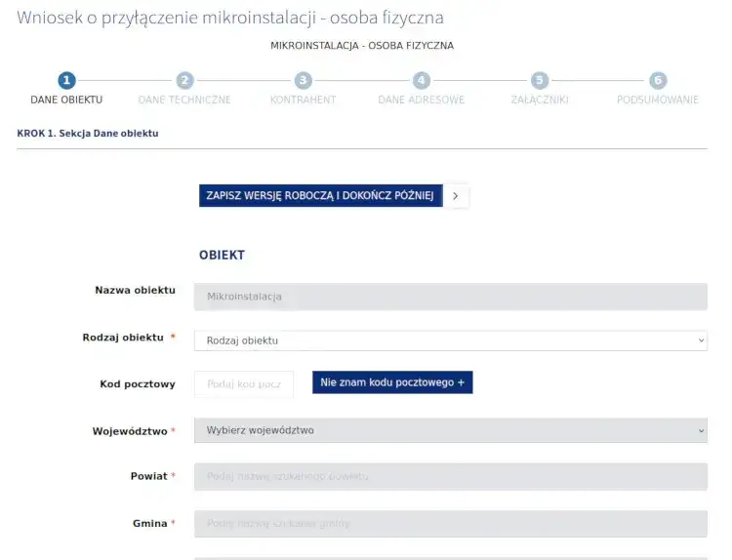
Task: Go to step 6 circle icon
Action: point(658,80)
